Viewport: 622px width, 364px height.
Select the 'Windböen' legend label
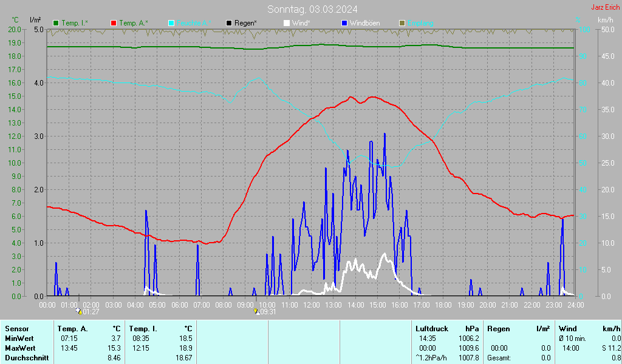pos(365,24)
